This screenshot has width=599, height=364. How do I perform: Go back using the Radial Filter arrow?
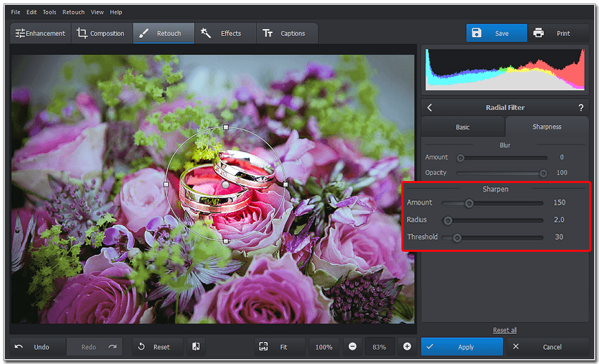(x=430, y=108)
